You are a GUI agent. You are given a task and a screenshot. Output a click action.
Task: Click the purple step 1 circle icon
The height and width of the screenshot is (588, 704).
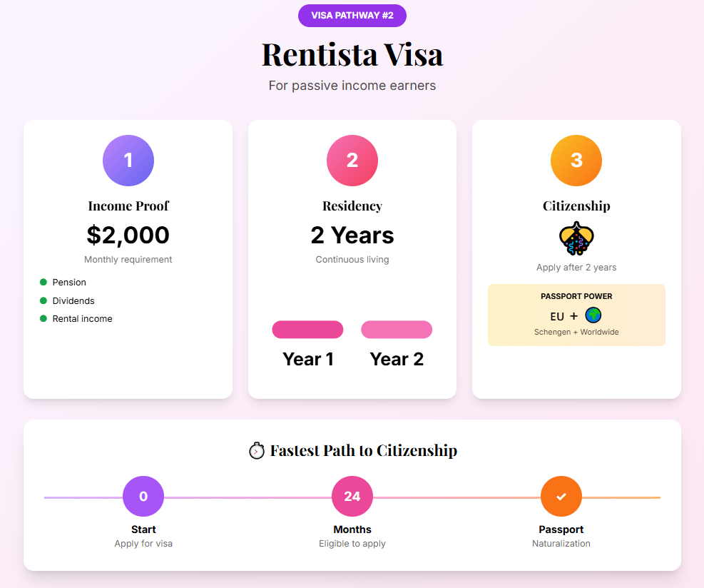tap(128, 161)
